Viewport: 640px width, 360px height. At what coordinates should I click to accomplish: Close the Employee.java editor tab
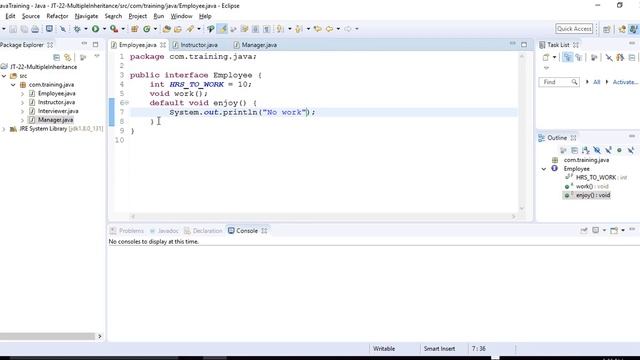pos(163,45)
